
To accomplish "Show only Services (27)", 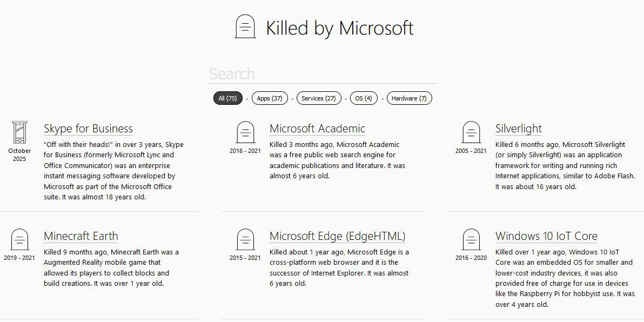I will click(318, 98).
